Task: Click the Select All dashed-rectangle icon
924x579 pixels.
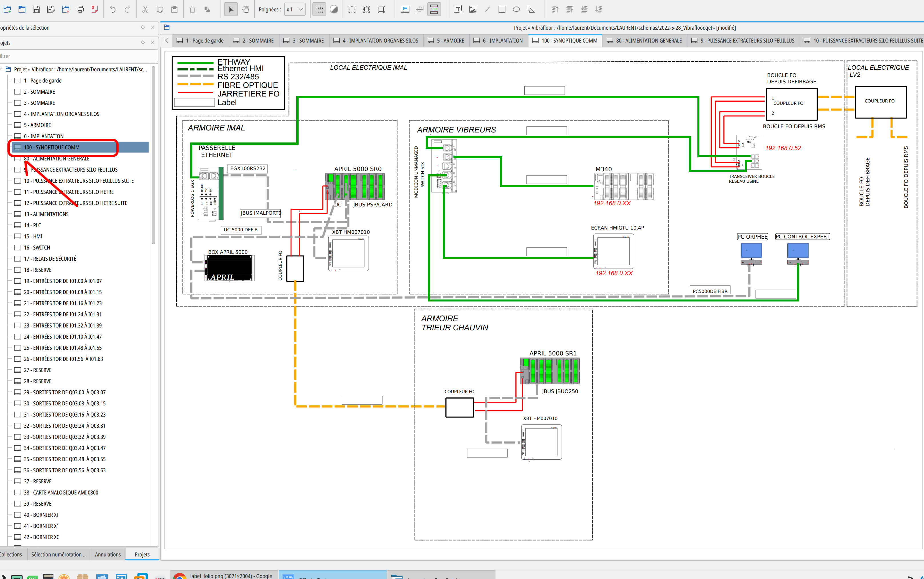Action: pyautogui.click(x=352, y=9)
